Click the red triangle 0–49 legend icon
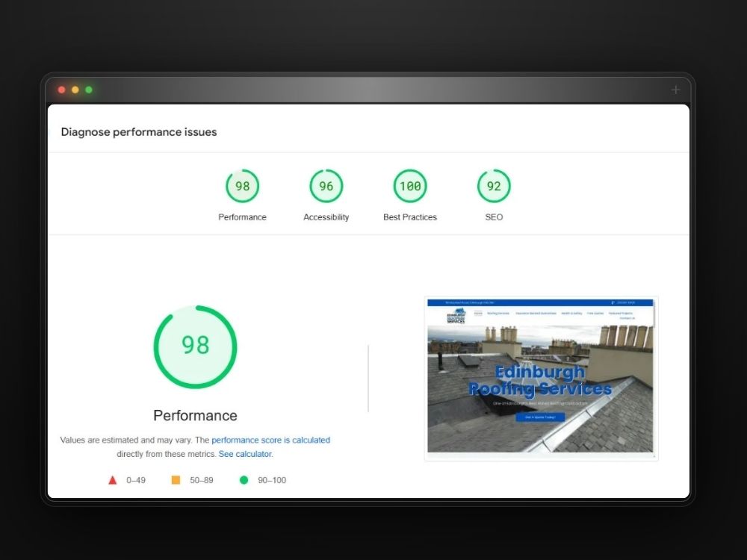This screenshot has width=747, height=560. [113, 480]
